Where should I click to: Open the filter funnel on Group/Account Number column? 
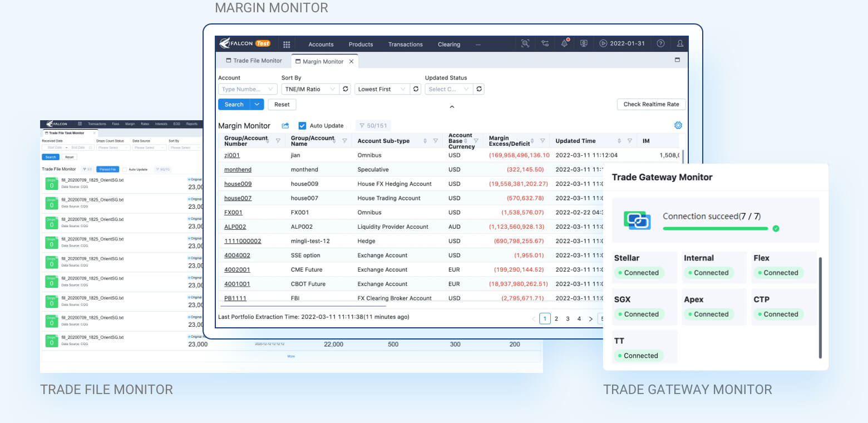pyautogui.click(x=278, y=141)
